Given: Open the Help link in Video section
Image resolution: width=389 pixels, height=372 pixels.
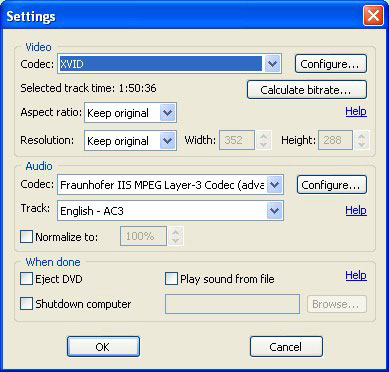Looking at the screenshot, I should (356, 111).
